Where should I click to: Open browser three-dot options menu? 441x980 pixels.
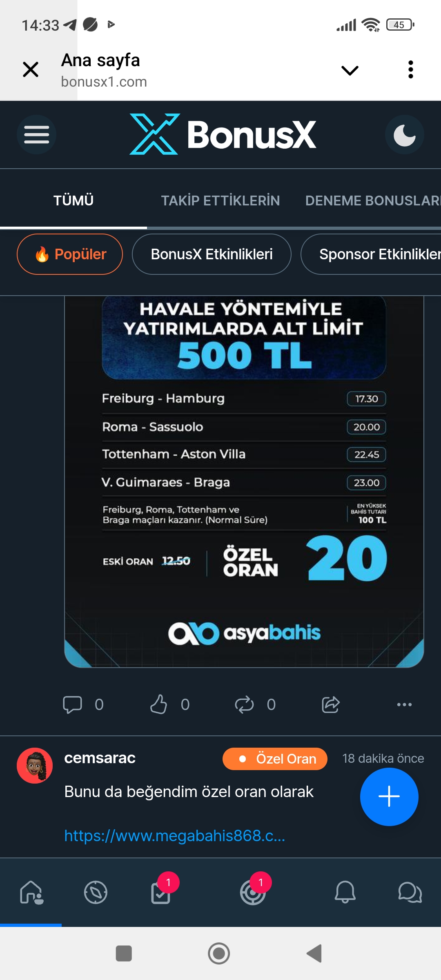410,69
